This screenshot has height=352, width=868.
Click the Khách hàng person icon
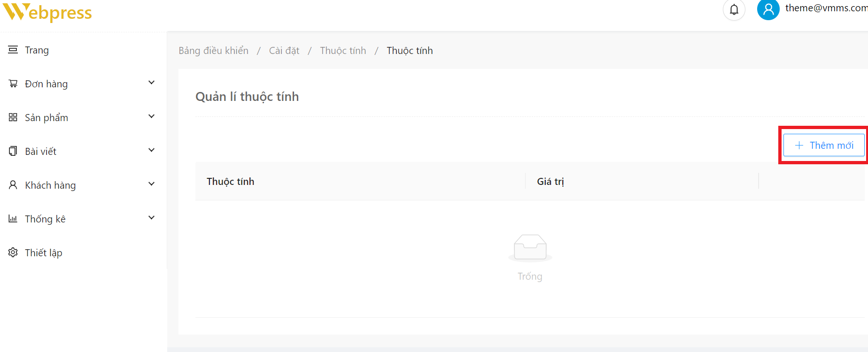[x=13, y=185]
